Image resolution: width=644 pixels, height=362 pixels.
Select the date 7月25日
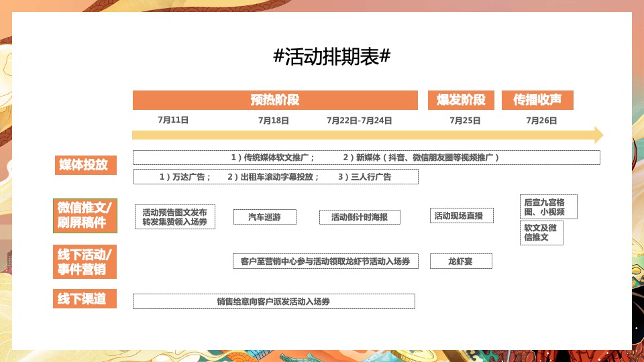point(465,121)
